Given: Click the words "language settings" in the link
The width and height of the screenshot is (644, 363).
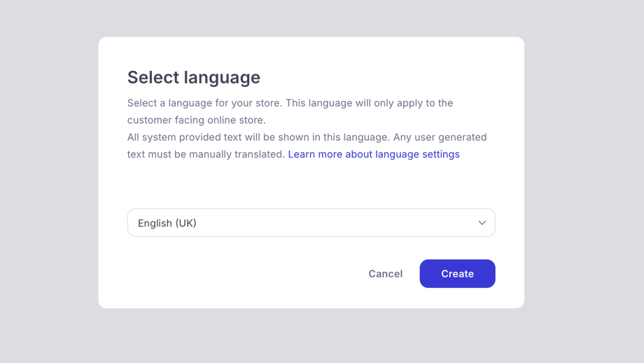Looking at the screenshot, I should point(417,154).
